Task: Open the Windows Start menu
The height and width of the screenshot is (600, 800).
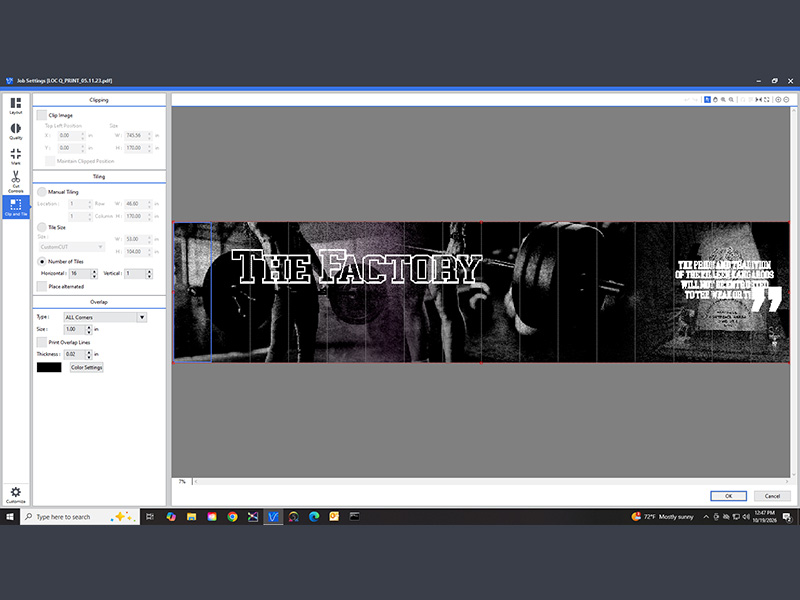Action: coord(10,517)
